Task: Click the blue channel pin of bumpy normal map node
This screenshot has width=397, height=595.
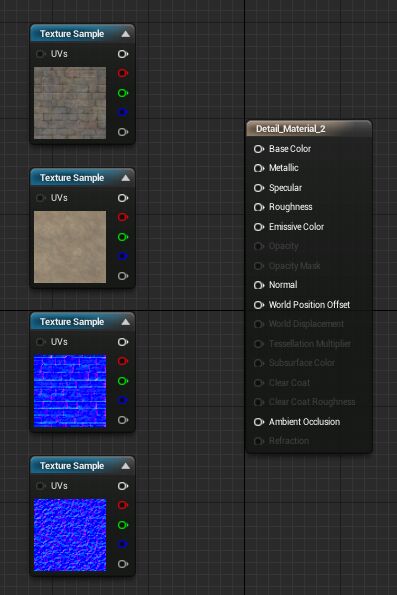Action: (123, 544)
